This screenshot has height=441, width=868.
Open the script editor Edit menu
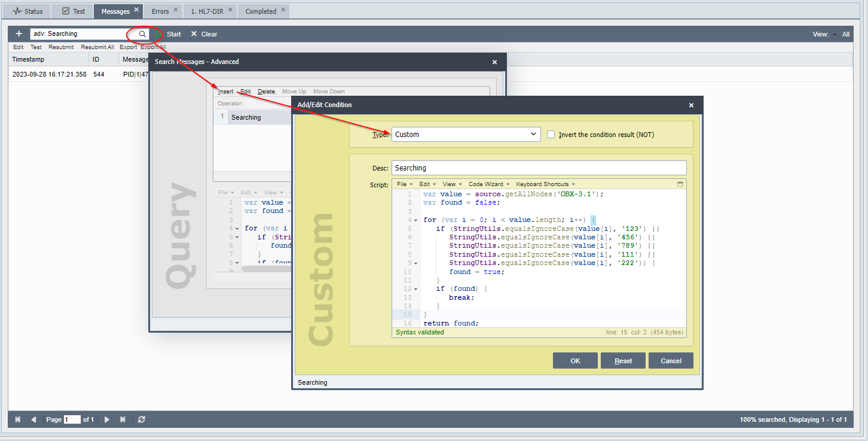click(x=427, y=184)
